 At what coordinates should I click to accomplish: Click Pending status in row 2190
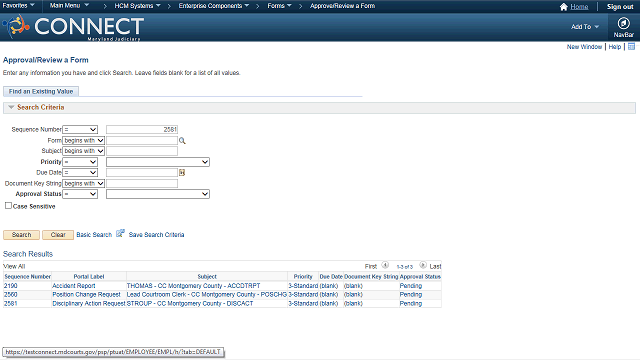pos(411,286)
